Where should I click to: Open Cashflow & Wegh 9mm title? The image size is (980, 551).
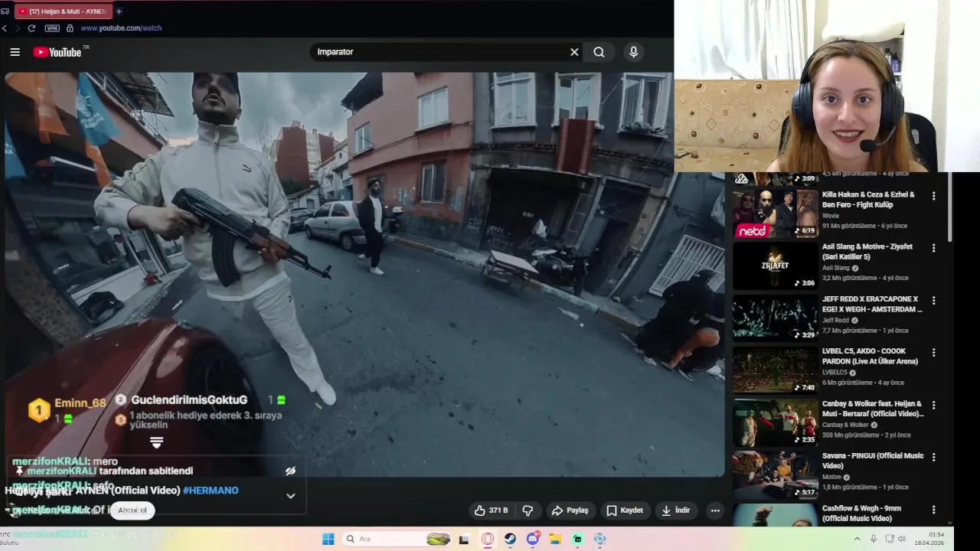tap(861, 513)
